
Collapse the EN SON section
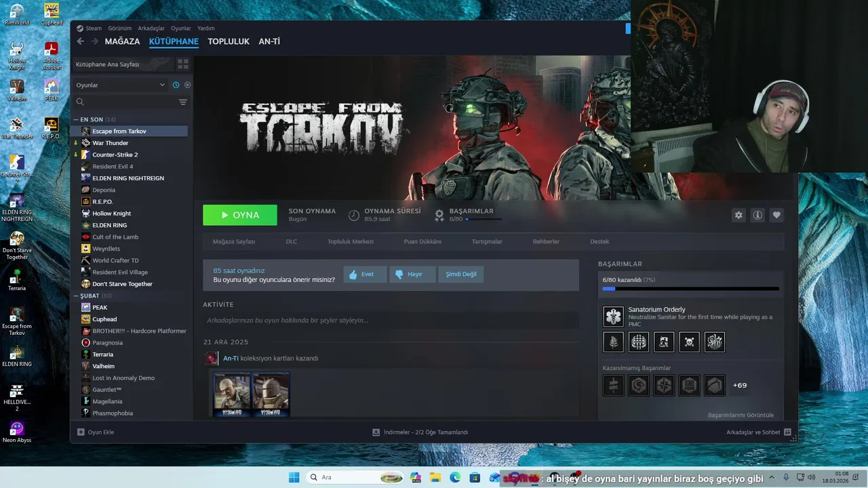coord(75,119)
